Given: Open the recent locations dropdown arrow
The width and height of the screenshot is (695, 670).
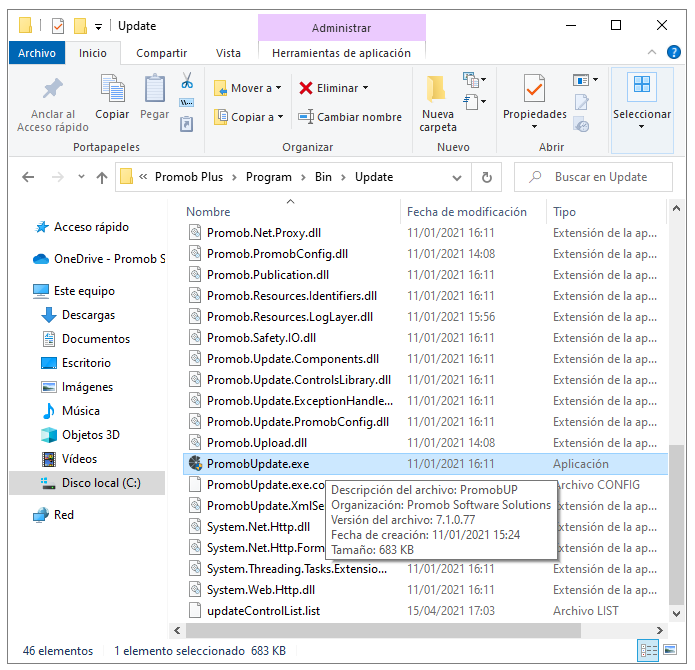Looking at the screenshot, I should click(81, 177).
